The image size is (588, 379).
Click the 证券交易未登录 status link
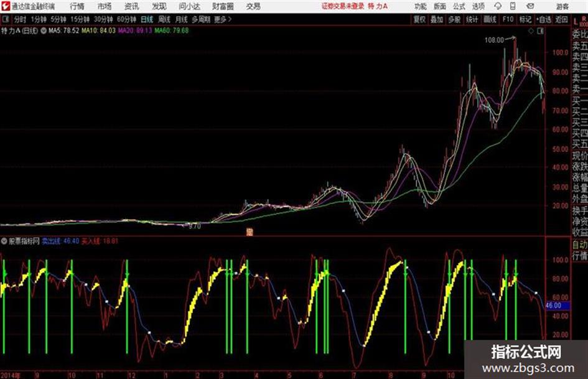343,6
